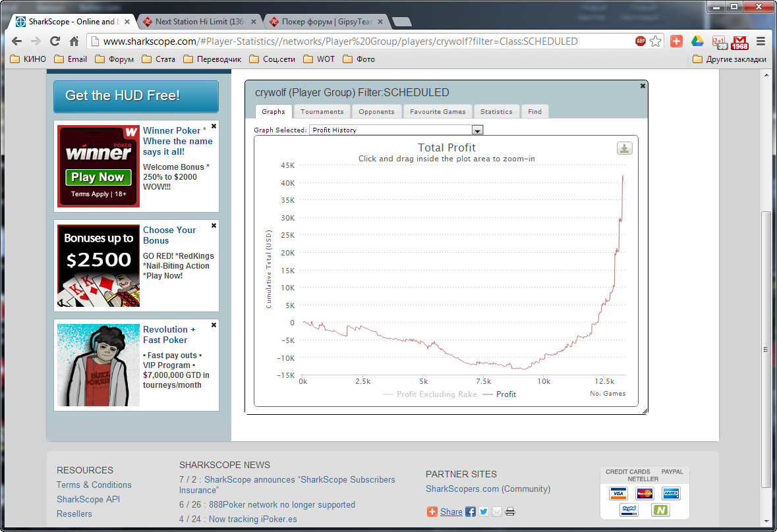Switch to the Statistics tab
The height and width of the screenshot is (532, 777).
496,111
